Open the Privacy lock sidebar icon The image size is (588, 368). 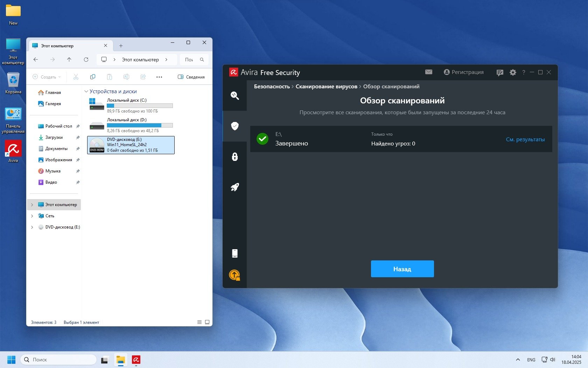234,157
